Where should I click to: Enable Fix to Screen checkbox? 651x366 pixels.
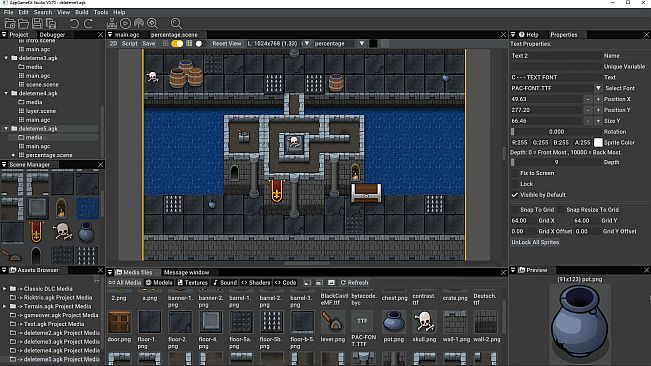click(x=515, y=173)
